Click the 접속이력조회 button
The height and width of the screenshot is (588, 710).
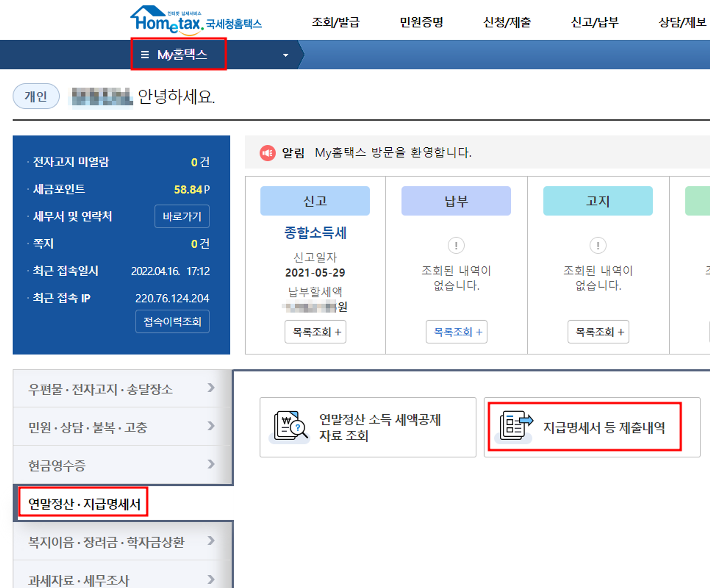pyautogui.click(x=172, y=322)
